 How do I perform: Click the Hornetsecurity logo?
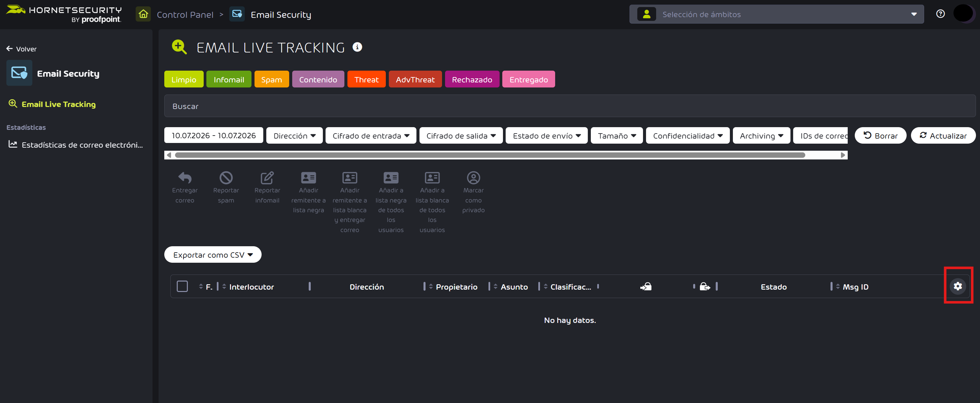pyautogui.click(x=64, y=14)
